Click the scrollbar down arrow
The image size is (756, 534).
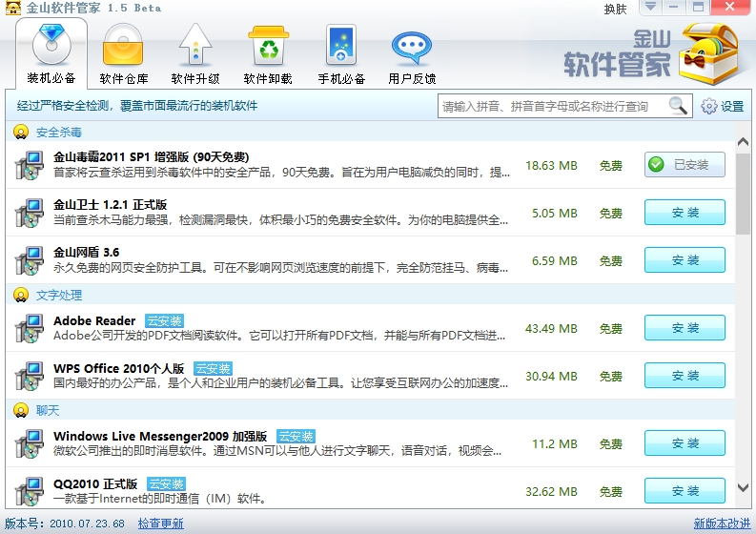(x=743, y=487)
